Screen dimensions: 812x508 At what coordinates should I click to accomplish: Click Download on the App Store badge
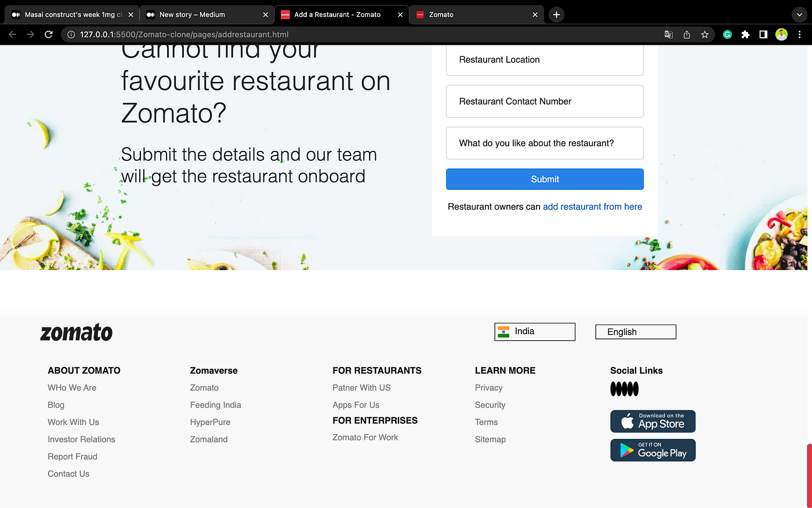coord(652,421)
